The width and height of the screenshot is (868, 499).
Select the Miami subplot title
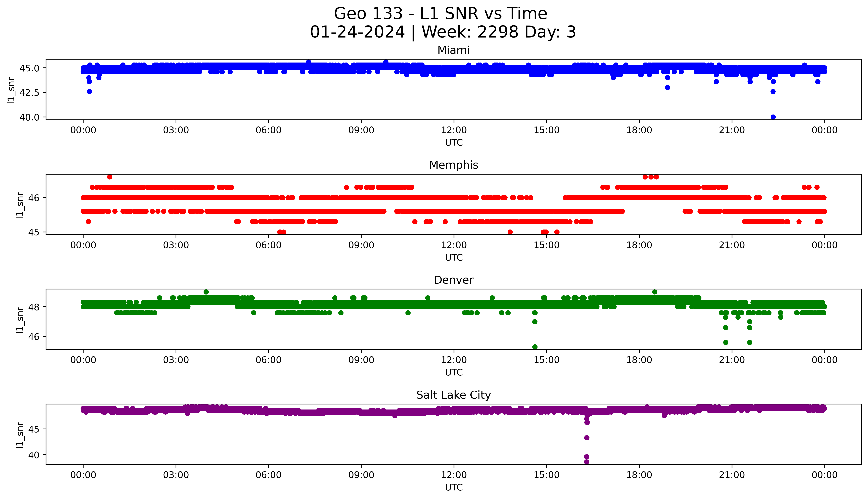pyautogui.click(x=453, y=50)
